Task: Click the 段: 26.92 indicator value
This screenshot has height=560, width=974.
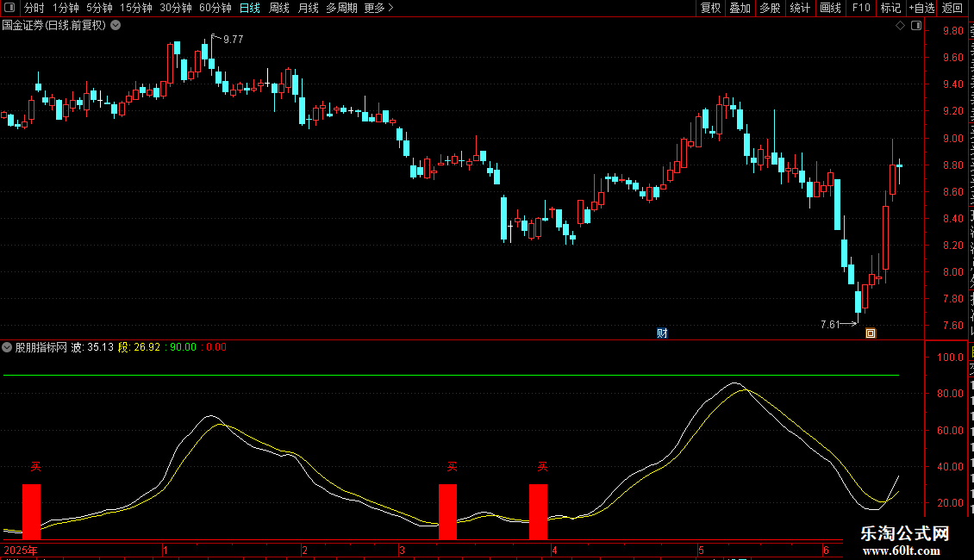Action: 139,348
